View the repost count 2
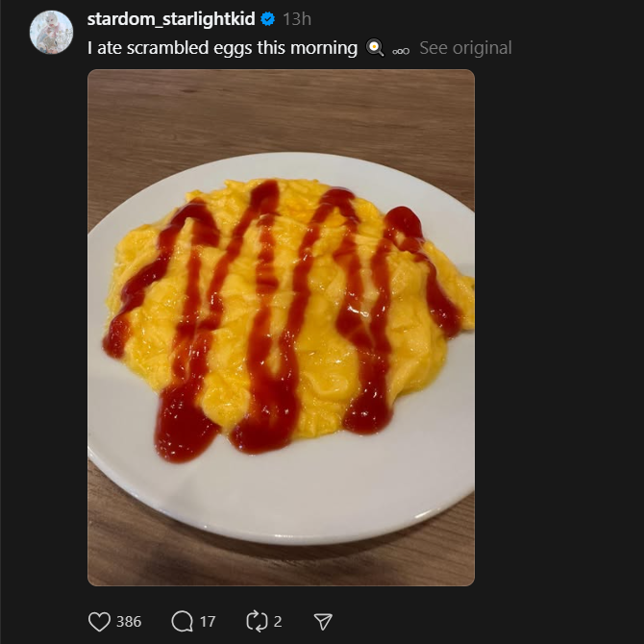 [278, 621]
